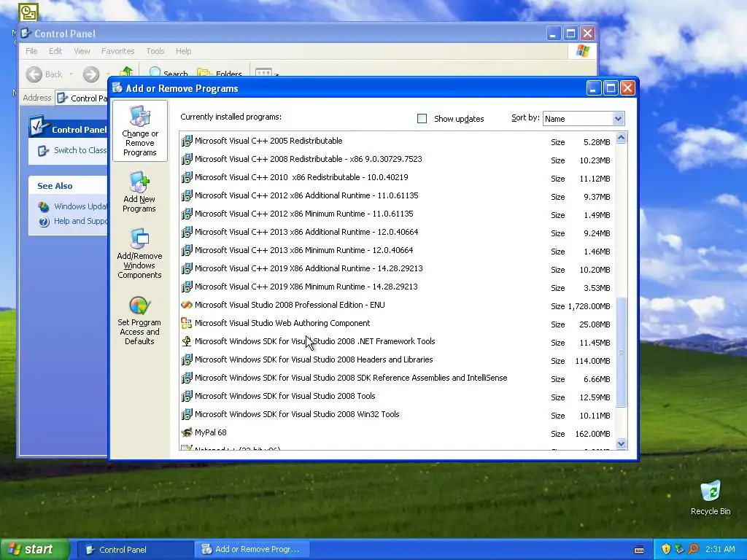Click scroll up arrow in programs list

click(621, 138)
